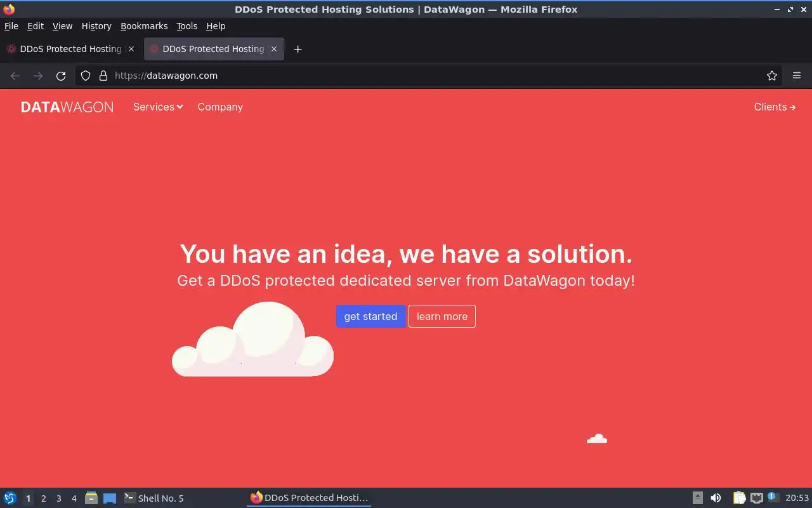Open the tracking protection shield icon
The height and width of the screenshot is (508, 812).
86,76
